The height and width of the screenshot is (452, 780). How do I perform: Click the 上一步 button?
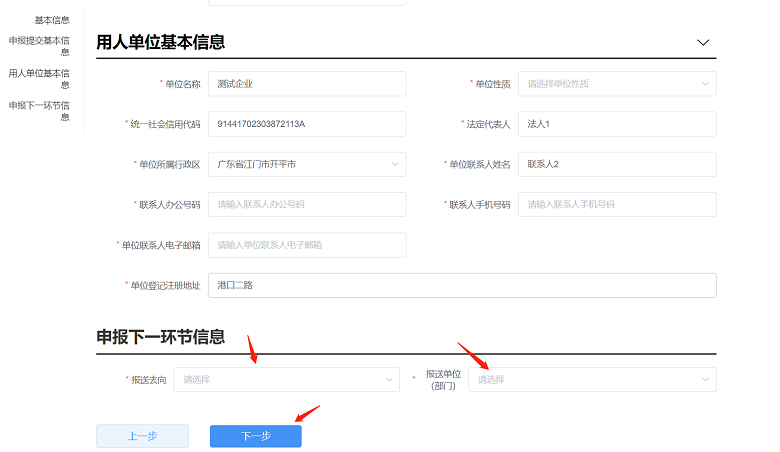click(x=142, y=436)
